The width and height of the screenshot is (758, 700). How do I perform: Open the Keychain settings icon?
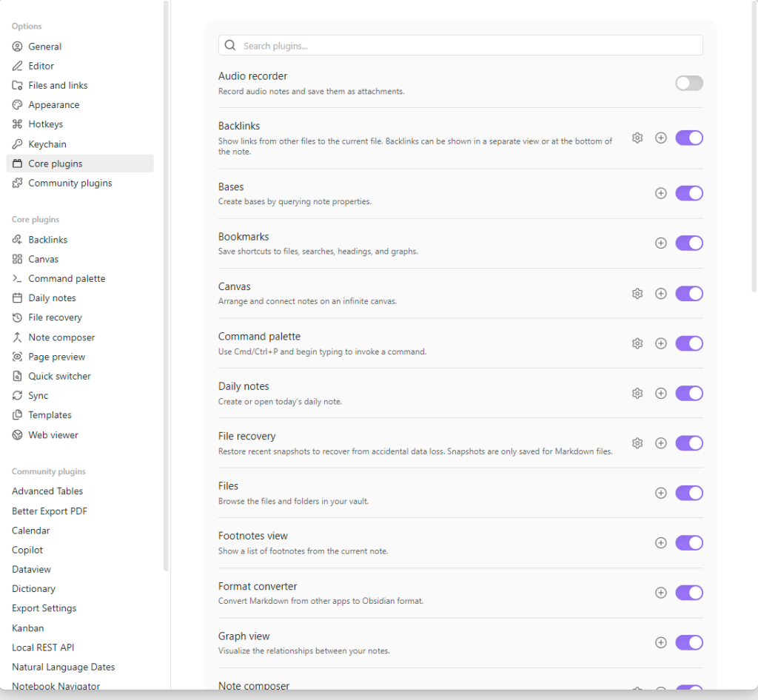pyautogui.click(x=16, y=144)
